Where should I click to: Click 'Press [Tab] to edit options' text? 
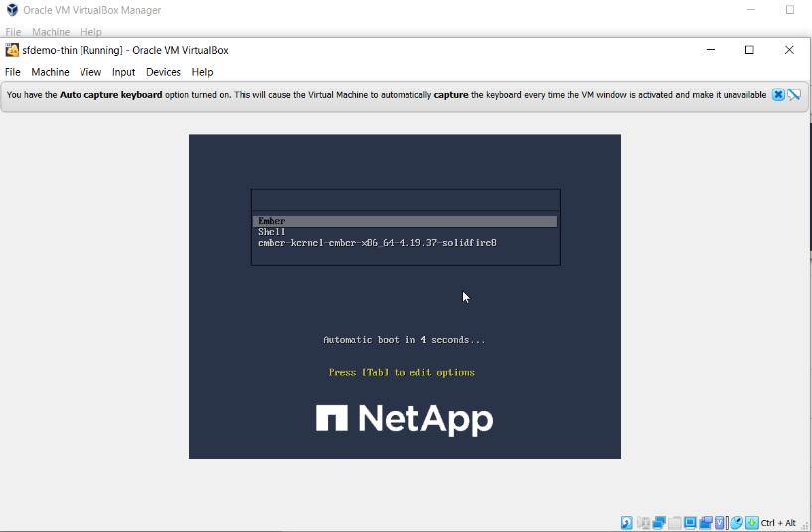(x=402, y=372)
